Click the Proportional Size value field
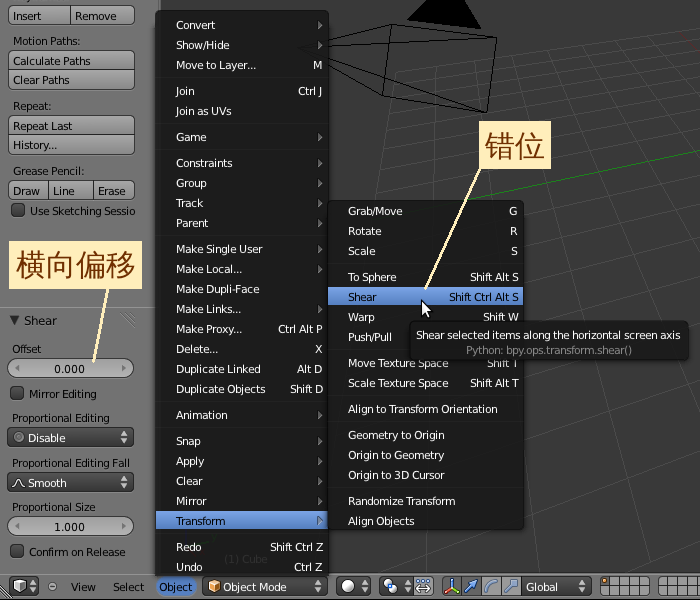700x600 pixels. [71, 527]
